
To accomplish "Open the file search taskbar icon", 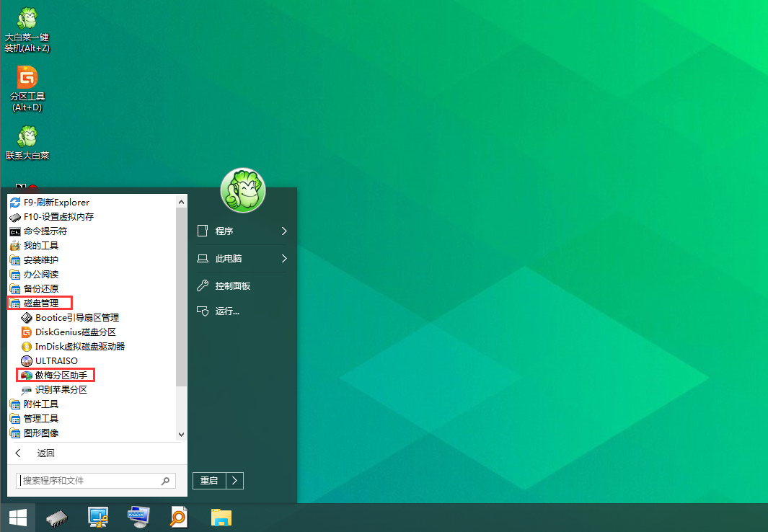I will point(179,518).
